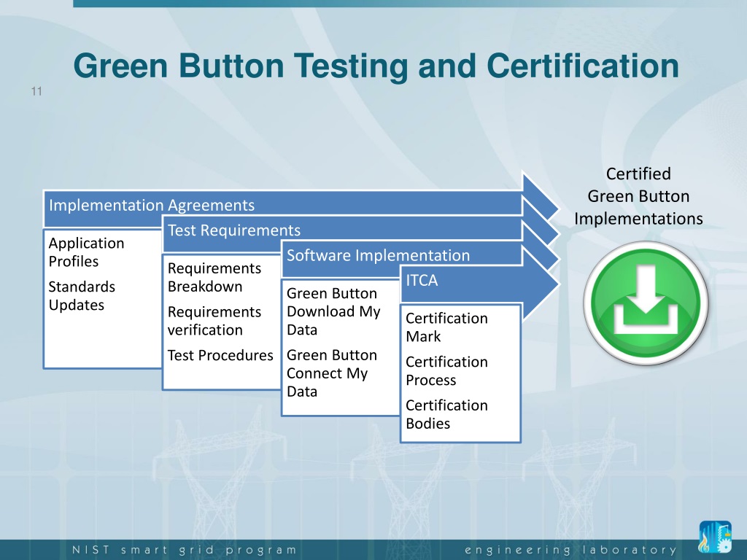This screenshot has width=747, height=560.
Task: Click the engineering laboratory logo icon
Action: pos(715,537)
